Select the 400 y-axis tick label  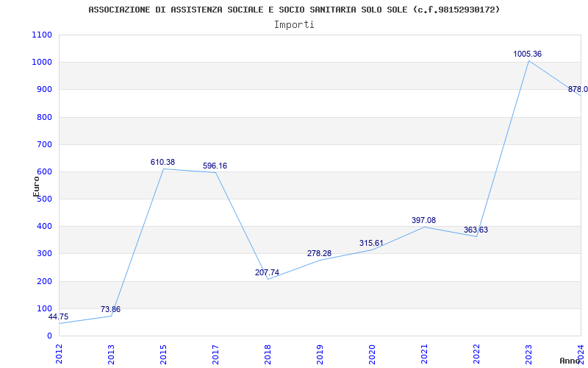[x=45, y=227]
